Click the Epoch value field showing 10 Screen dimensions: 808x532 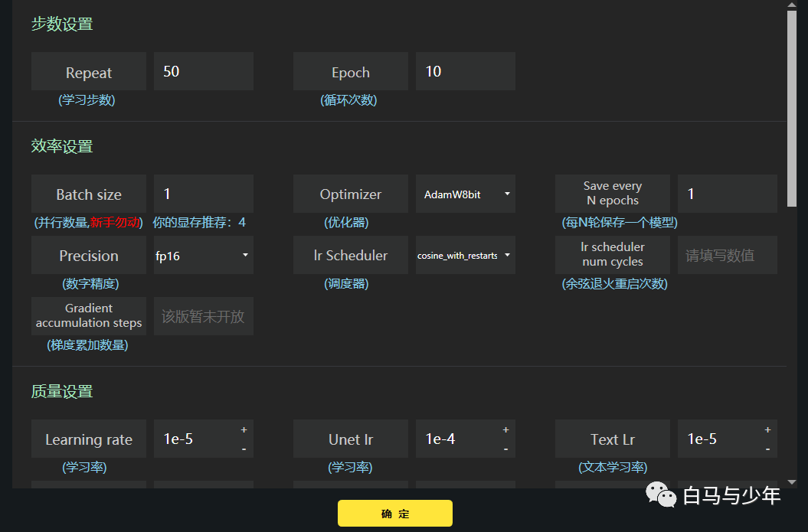466,71
